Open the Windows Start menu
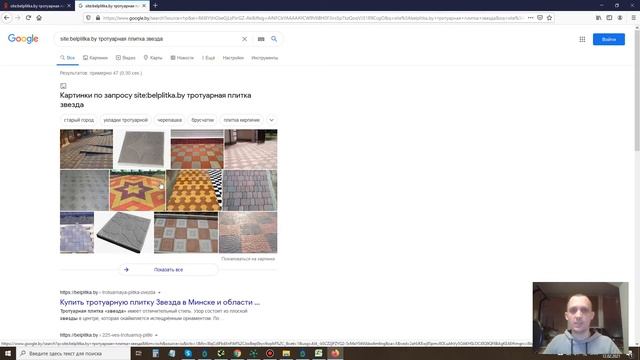640x360 pixels. pyautogui.click(x=8, y=353)
